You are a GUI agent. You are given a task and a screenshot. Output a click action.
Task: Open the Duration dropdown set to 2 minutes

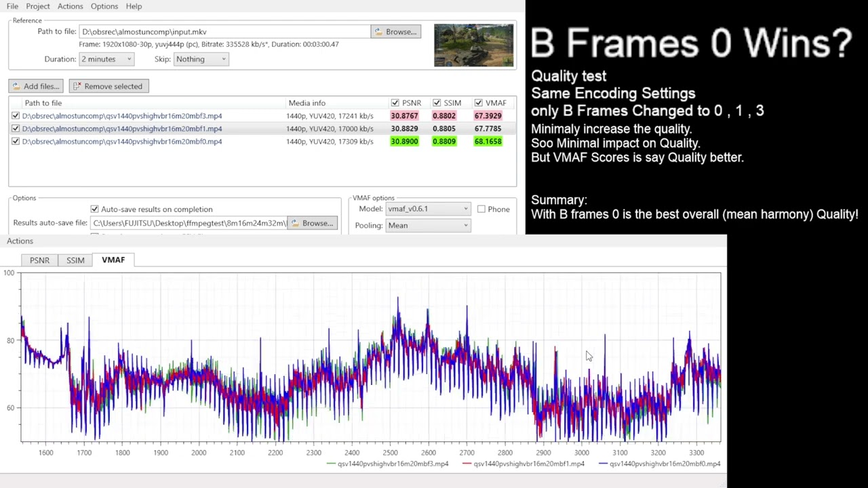point(106,59)
